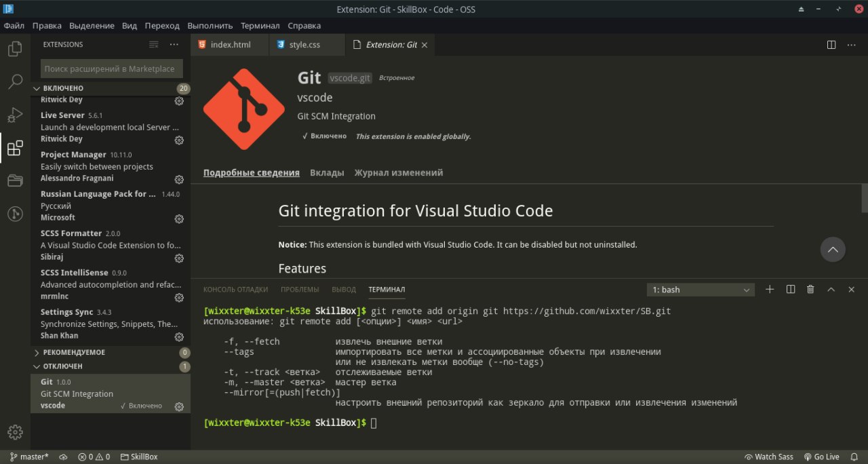Open the Переход menu
Image resolution: width=868 pixels, height=464 pixels.
(162, 26)
